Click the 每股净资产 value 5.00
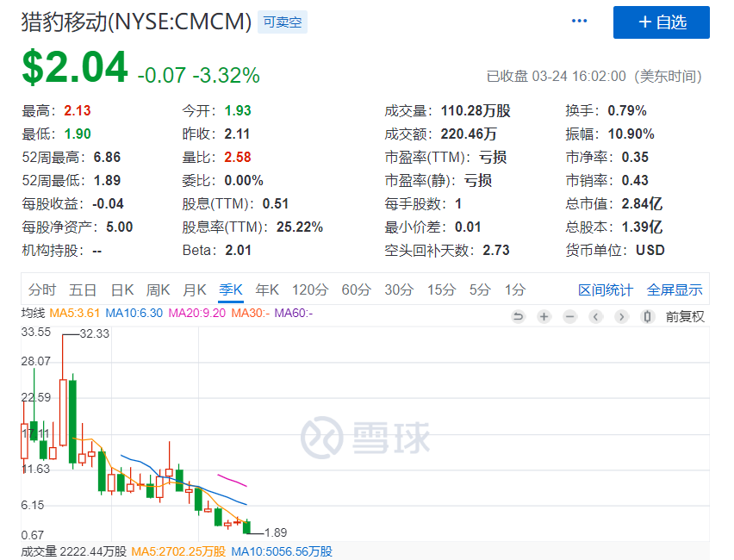The width and height of the screenshot is (734, 560). tap(120, 227)
